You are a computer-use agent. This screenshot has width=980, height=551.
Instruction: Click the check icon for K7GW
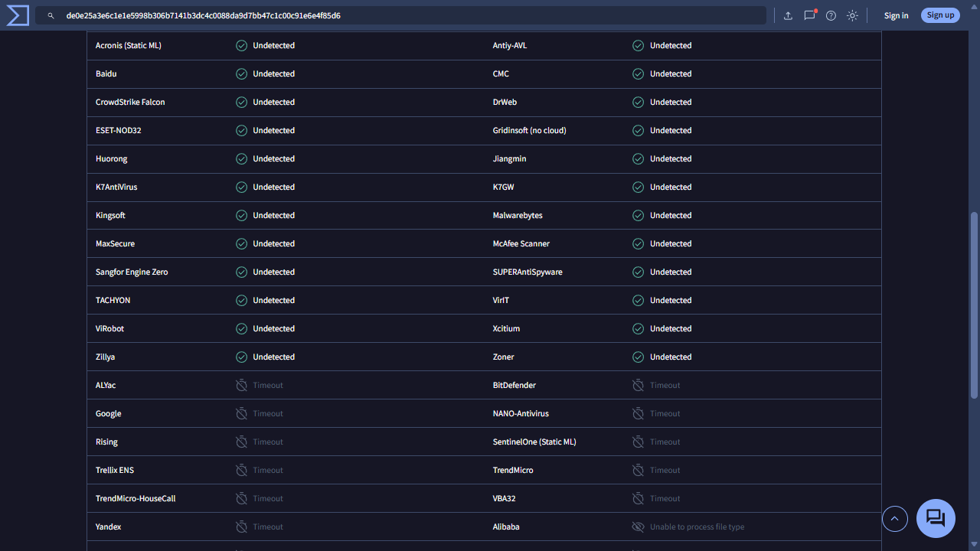pos(638,187)
